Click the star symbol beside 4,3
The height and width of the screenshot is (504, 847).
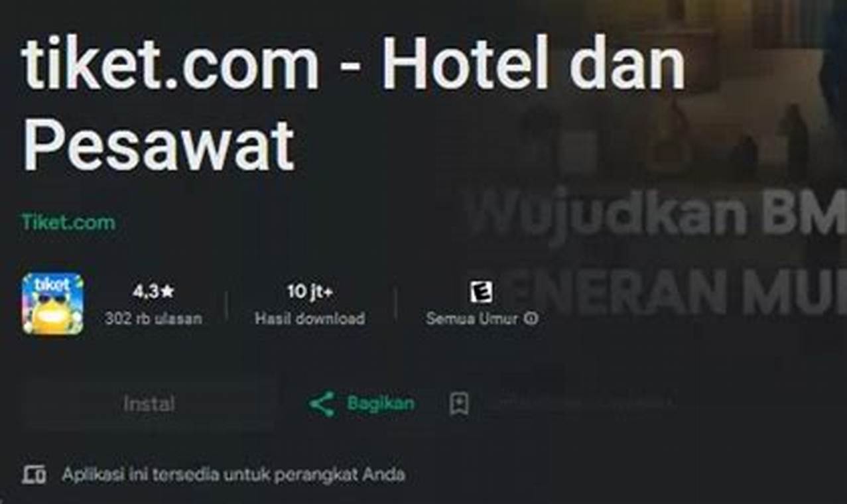coord(167,290)
